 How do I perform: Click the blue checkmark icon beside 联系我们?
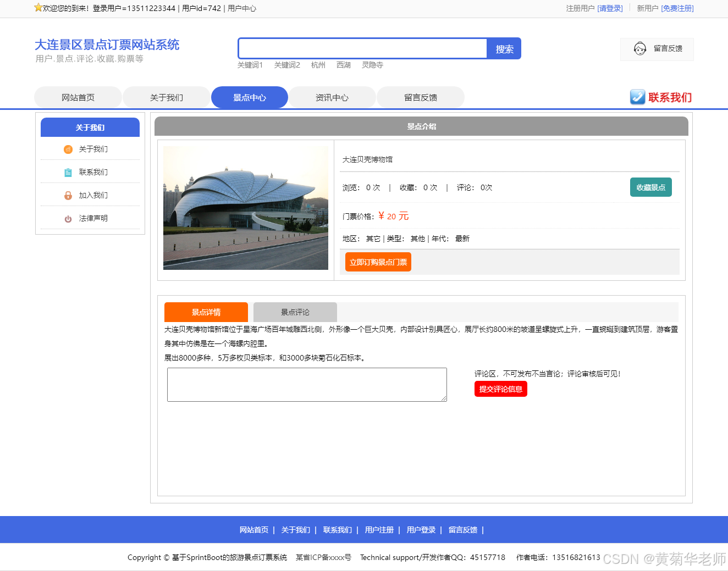pos(637,97)
